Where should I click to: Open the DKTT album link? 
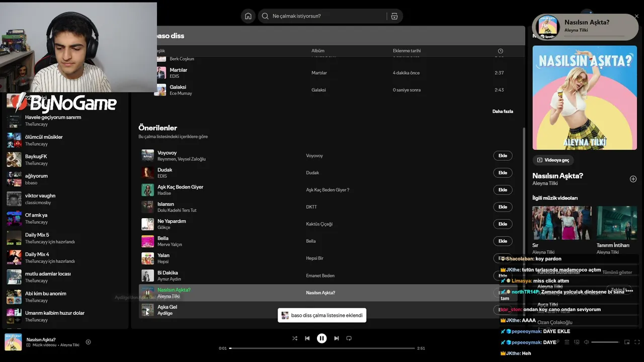(311, 207)
